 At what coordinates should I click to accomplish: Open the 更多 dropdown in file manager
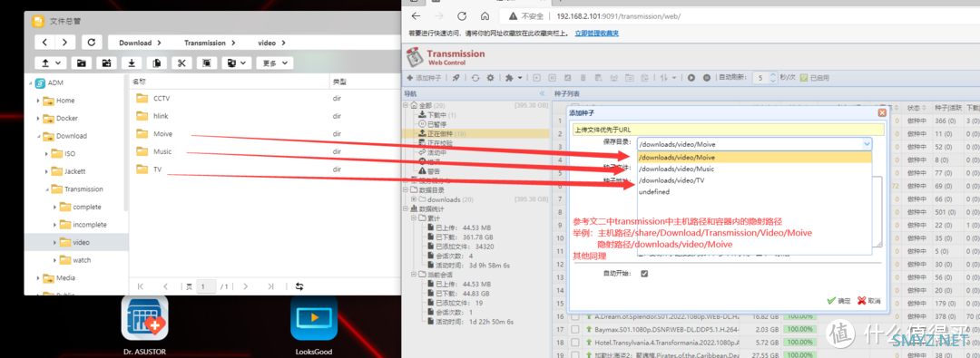click(275, 63)
